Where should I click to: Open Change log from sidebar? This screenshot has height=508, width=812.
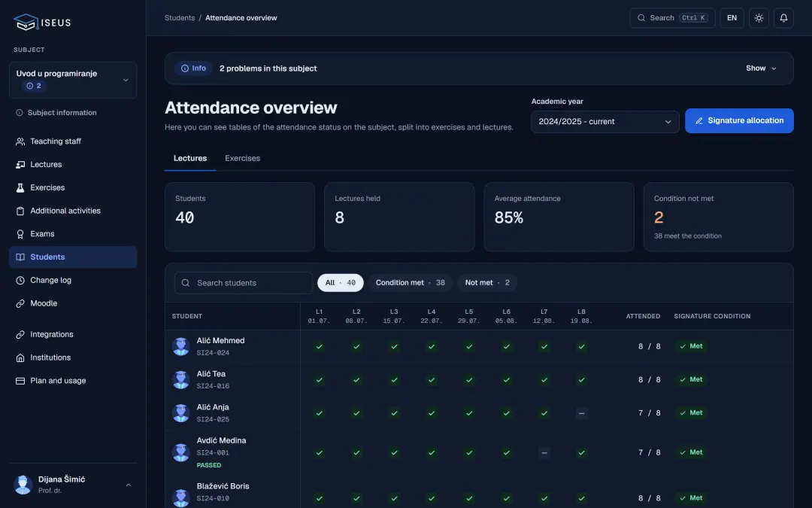(73, 281)
